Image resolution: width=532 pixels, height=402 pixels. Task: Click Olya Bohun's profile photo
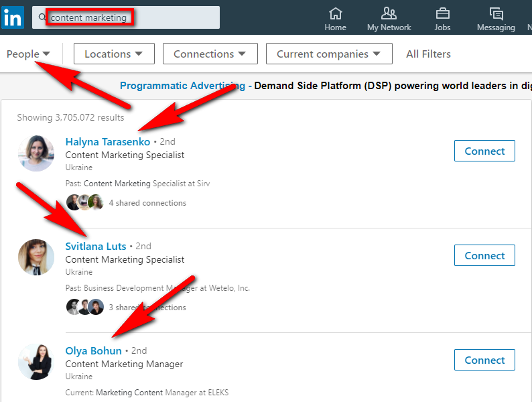pyautogui.click(x=36, y=362)
